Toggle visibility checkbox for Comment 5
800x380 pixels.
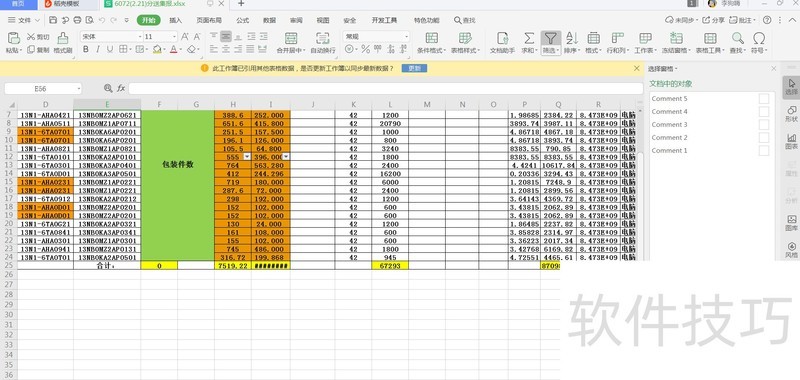click(764, 98)
